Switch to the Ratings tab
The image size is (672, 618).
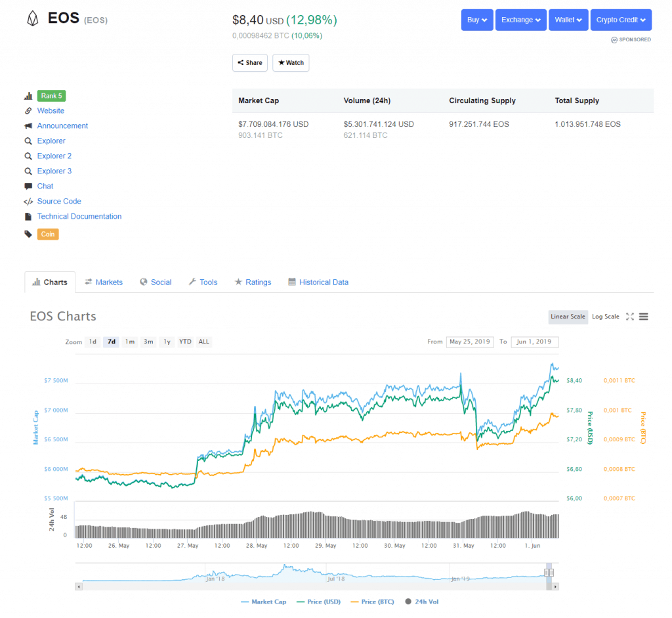(253, 282)
